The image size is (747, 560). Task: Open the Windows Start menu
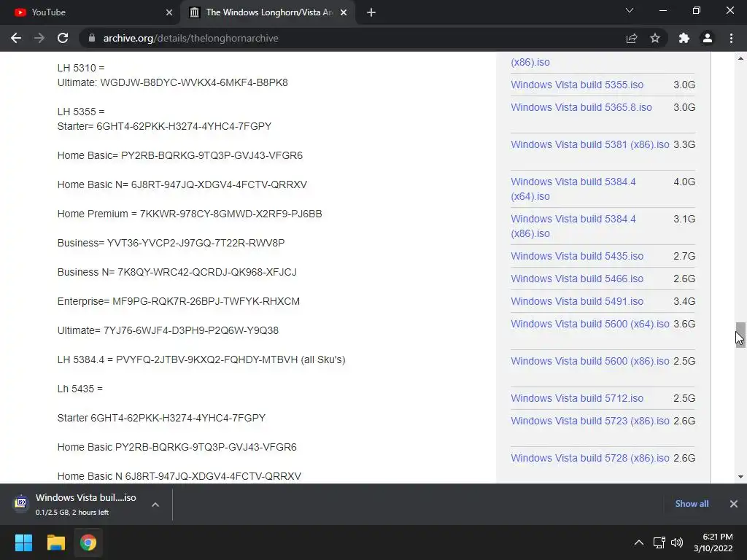(23, 542)
